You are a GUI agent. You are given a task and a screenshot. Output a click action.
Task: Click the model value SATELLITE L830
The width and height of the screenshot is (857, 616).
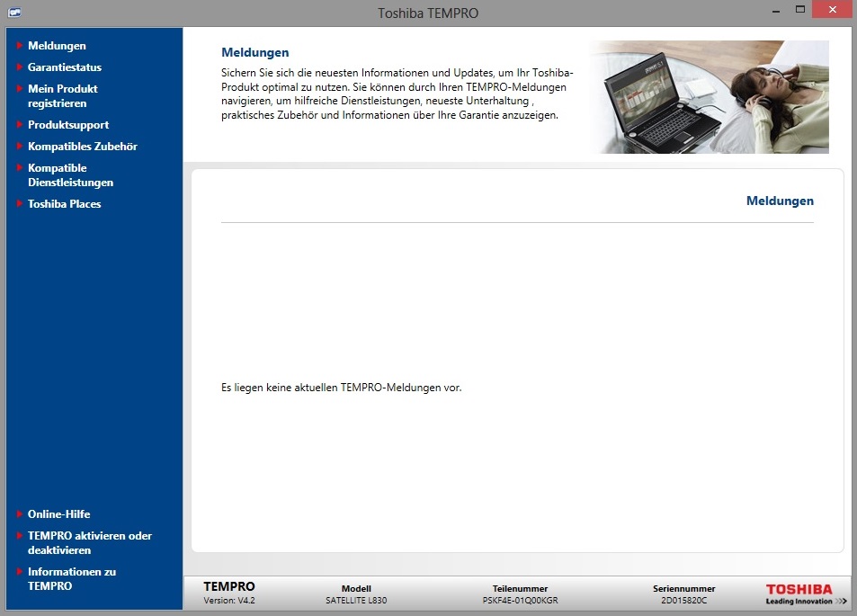356,600
